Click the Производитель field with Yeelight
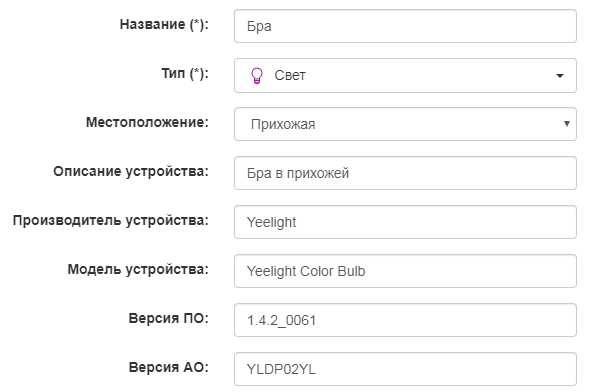 405,222
